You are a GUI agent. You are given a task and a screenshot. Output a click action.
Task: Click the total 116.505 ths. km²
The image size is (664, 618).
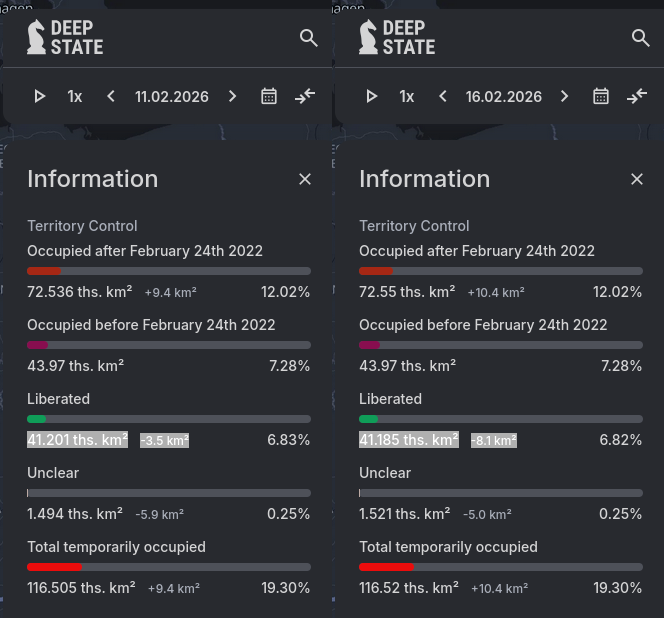81,588
